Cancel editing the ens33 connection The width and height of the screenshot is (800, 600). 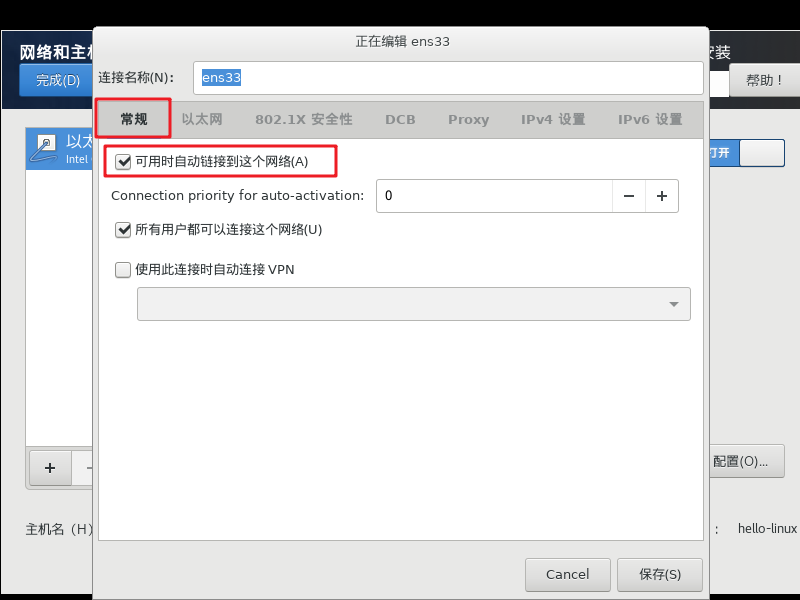[x=567, y=574]
